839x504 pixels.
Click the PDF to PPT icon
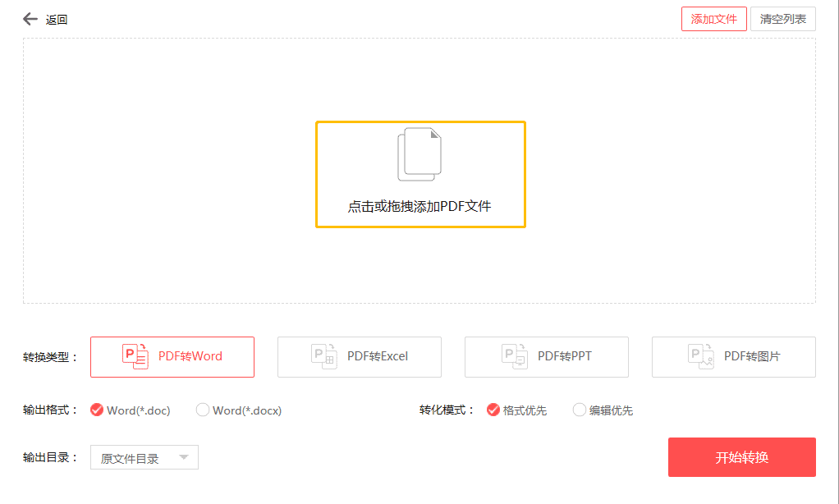pos(515,356)
